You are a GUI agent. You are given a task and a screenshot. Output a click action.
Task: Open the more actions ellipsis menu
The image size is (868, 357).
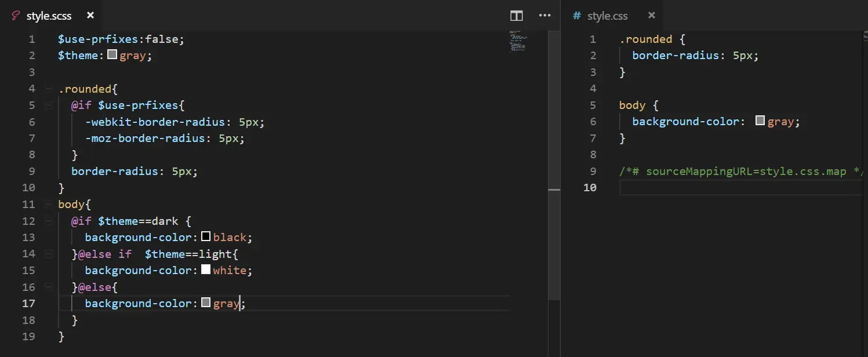pos(544,16)
